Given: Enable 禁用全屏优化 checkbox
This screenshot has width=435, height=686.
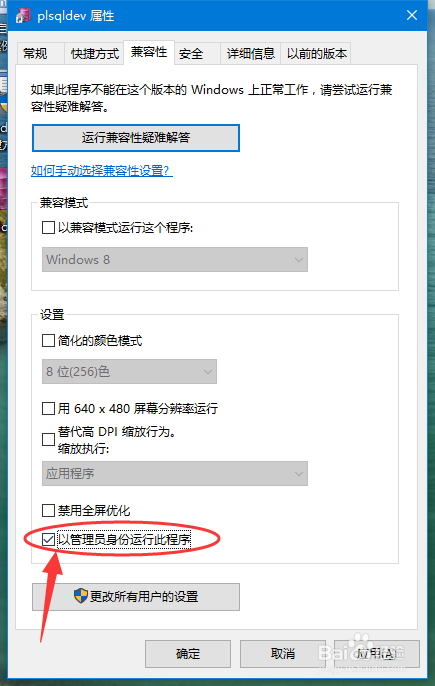Looking at the screenshot, I should coord(48,511).
